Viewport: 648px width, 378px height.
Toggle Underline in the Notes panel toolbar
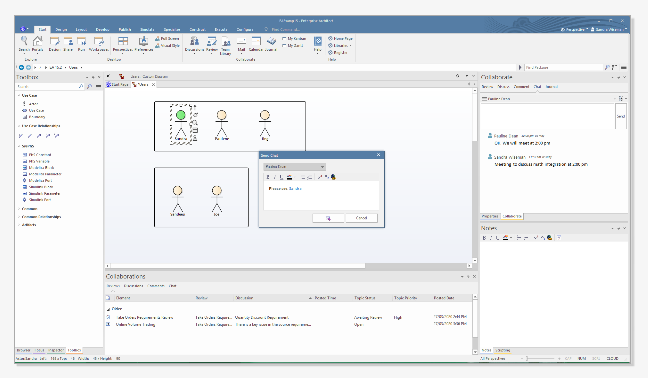pyautogui.click(x=497, y=238)
